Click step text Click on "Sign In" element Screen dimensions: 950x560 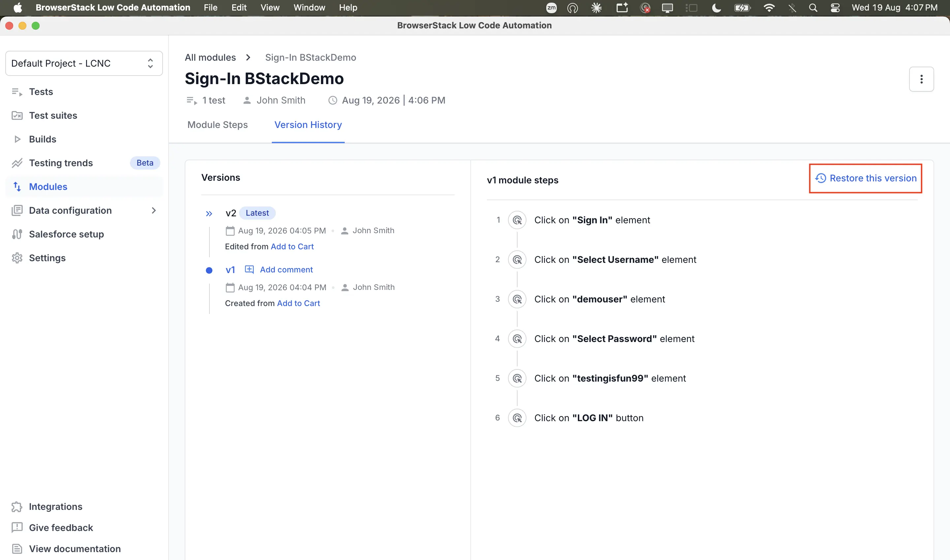[x=592, y=220]
